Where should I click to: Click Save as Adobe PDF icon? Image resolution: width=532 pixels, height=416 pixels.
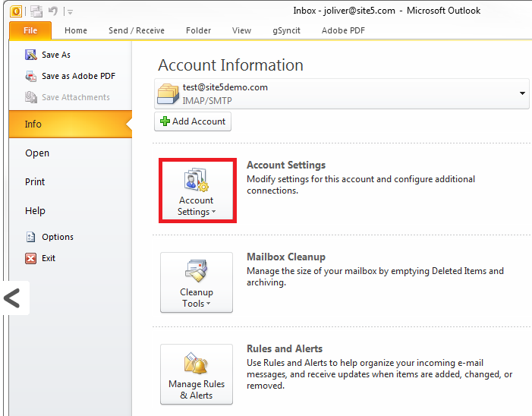[x=30, y=76]
